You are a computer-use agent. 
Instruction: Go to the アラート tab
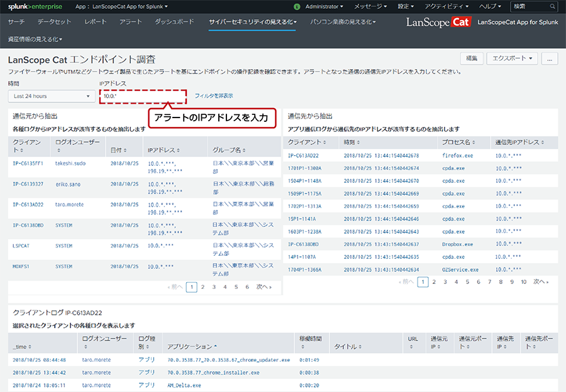coord(130,22)
